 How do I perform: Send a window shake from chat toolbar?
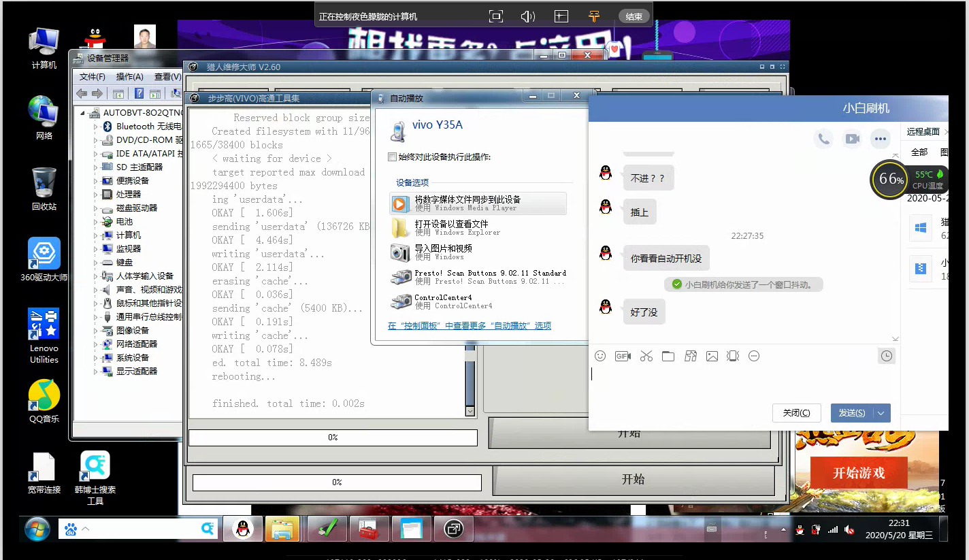733,356
